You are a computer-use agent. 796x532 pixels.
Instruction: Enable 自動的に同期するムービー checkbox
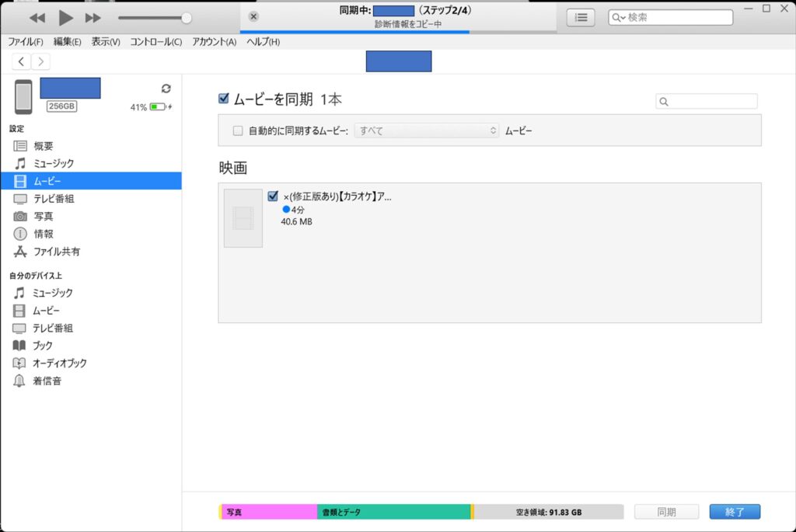pos(239,131)
